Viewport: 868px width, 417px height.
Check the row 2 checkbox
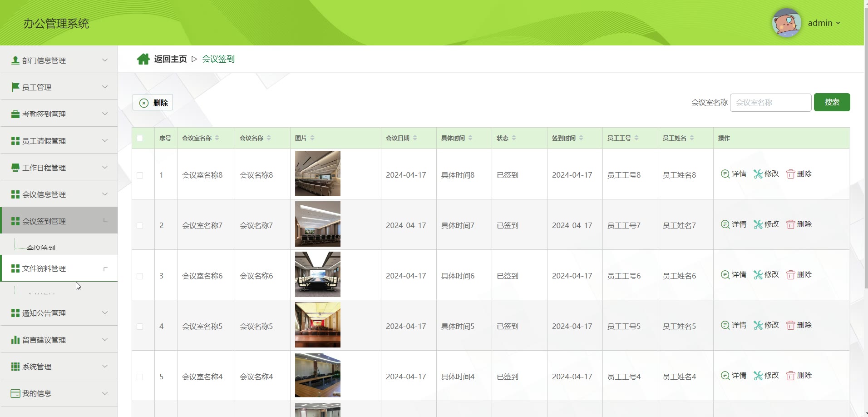(140, 226)
